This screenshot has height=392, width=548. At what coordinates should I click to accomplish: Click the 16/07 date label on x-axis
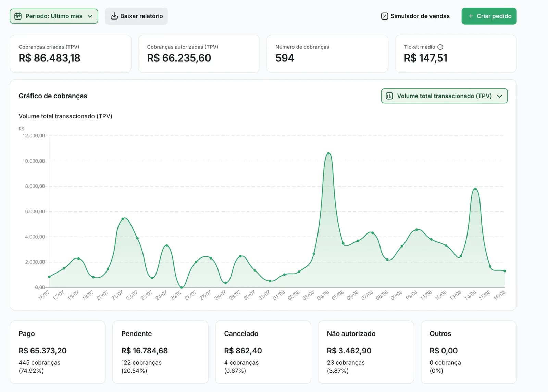pos(44,295)
